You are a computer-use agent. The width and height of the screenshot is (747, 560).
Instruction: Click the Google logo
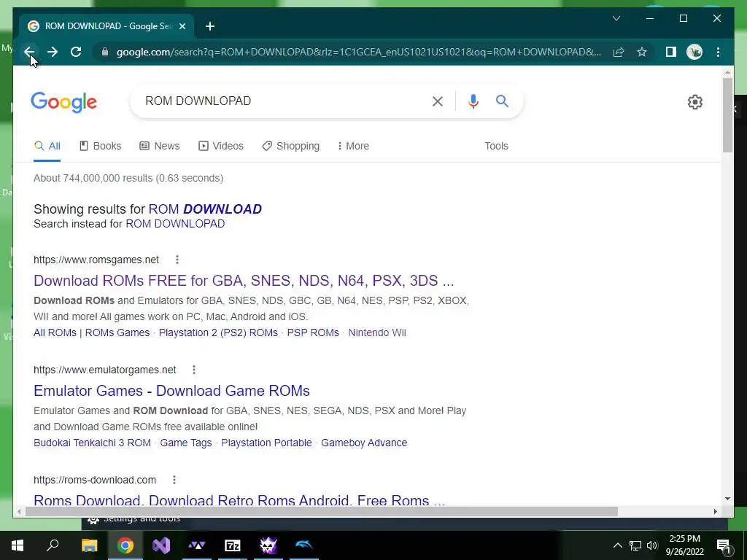64,102
